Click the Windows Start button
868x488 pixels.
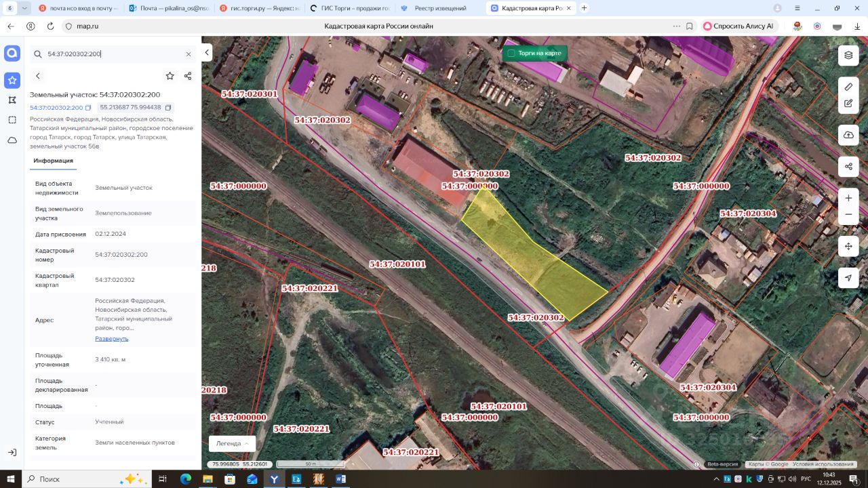click(11, 479)
